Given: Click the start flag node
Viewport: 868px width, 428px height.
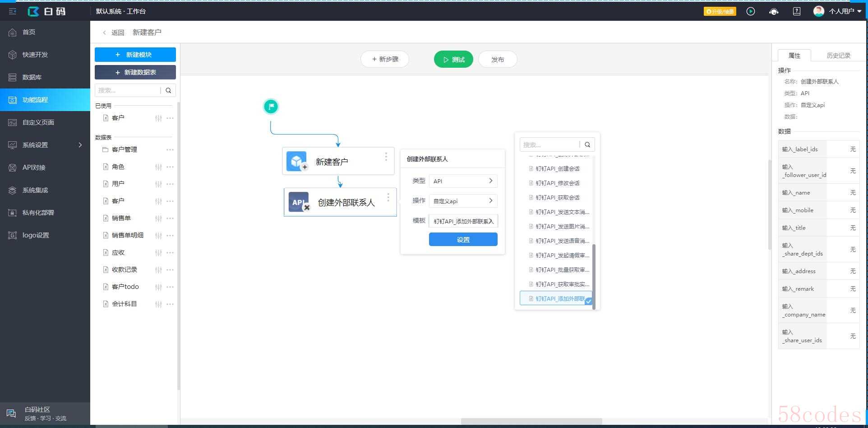Looking at the screenshot, I should coord(271,107).
